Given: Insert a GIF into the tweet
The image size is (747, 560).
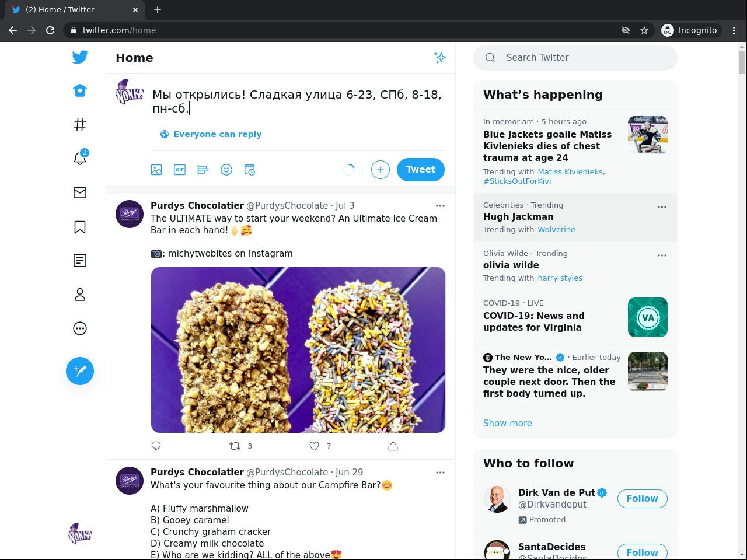Looking at the screenshot, I should point(180,170).
